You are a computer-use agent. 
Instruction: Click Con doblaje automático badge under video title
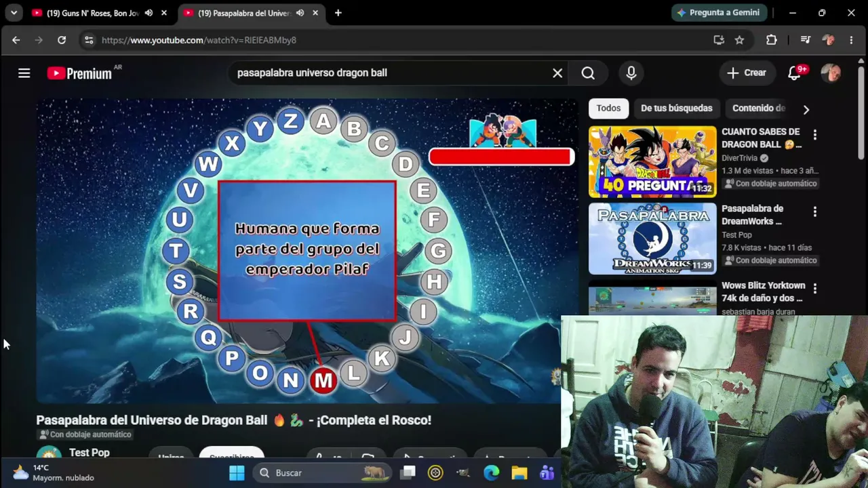point(85,434)
